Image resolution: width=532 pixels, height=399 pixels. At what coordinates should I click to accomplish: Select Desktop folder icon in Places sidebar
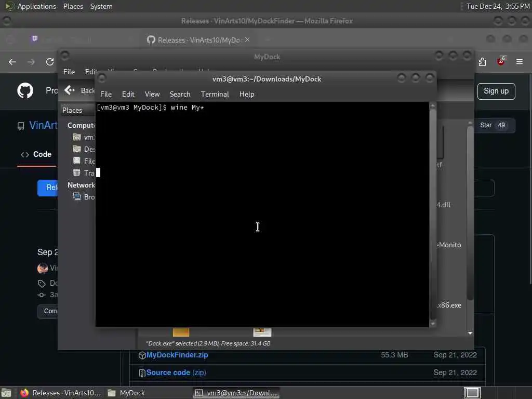click(x=77, y=149)
